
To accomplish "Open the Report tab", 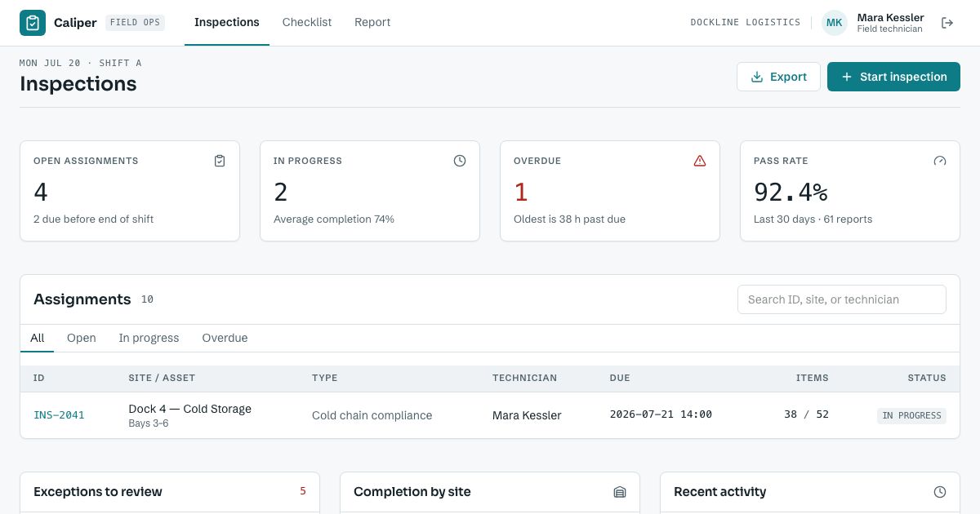I will 372,23.
